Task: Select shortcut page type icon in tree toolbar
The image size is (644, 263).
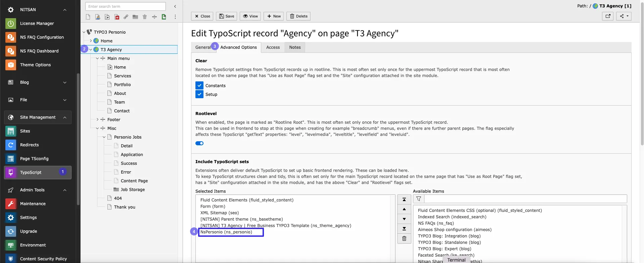Action: tap(107, 17)
